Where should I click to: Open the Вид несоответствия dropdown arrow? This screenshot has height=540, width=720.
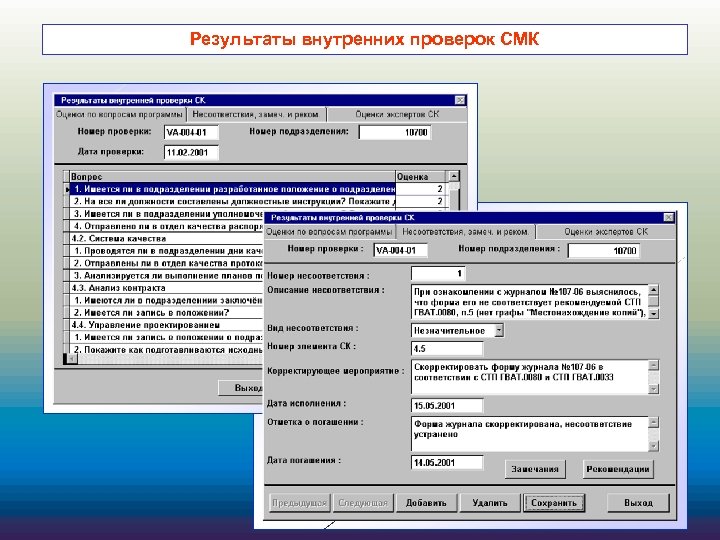tap(499, 330)
